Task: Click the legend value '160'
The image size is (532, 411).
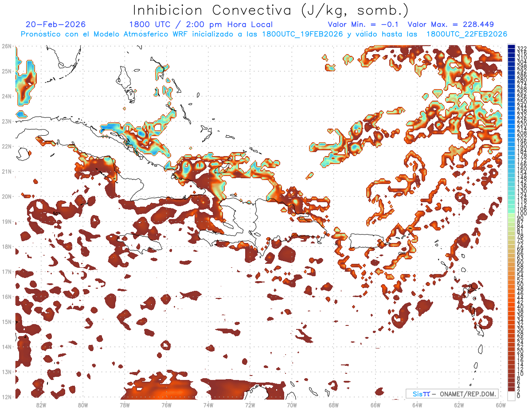Action: [x=522, y=169]
